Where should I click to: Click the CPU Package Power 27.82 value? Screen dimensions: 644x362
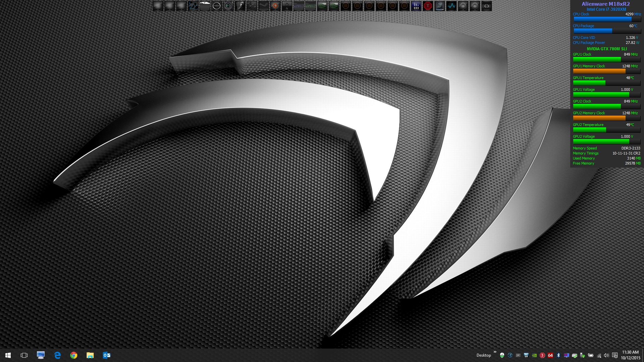point(630,43)
